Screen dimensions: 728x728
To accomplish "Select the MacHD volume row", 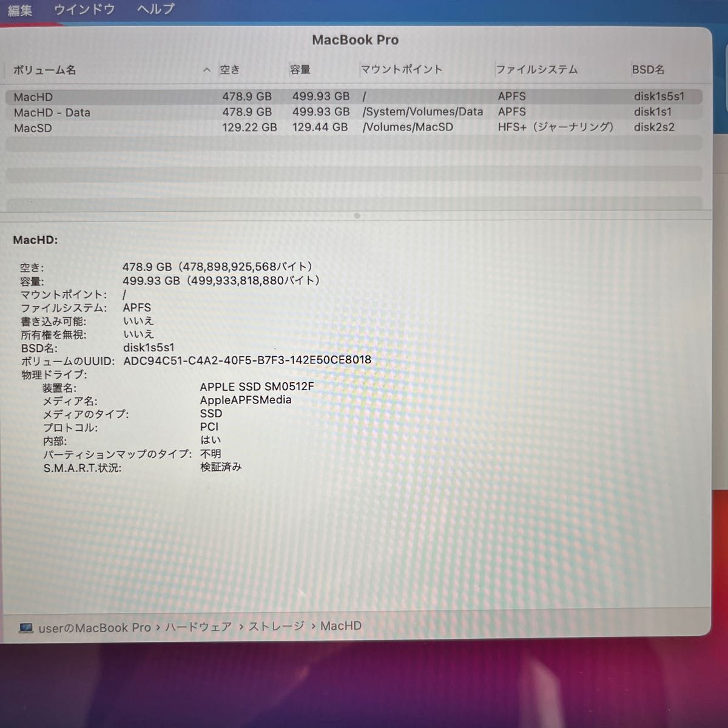I will click(354, 96).
